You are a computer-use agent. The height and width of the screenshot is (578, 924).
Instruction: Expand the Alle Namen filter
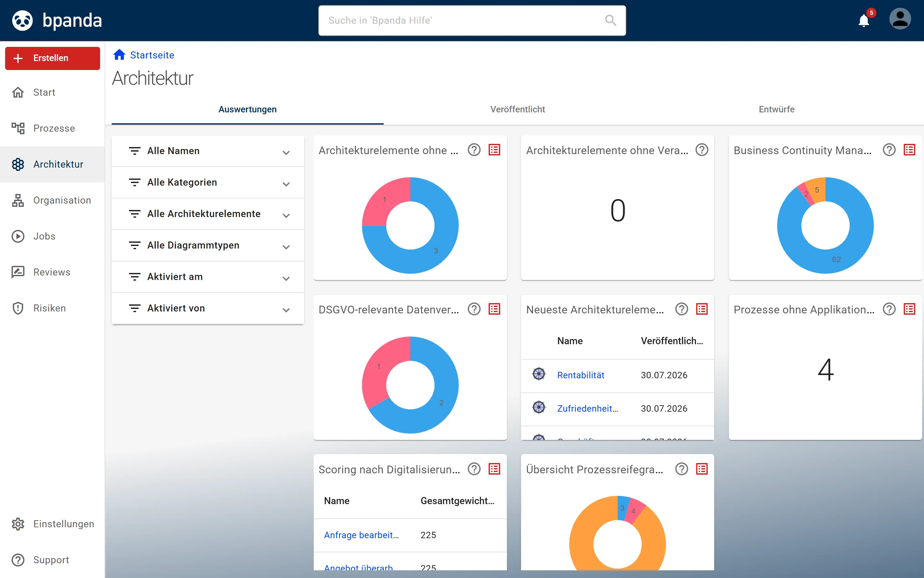pyautogui.click(x=208, y=151)
